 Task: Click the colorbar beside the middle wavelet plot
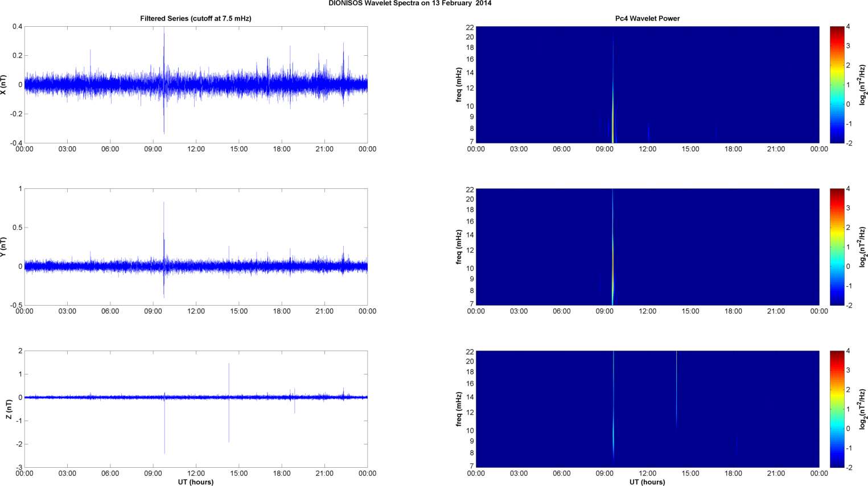(837, 247)
